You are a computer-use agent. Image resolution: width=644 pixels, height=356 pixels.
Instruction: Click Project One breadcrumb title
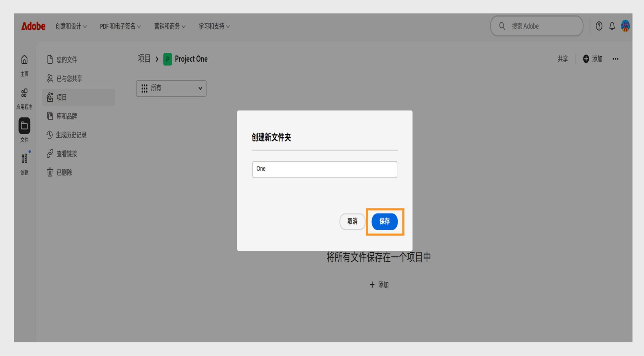pyautogui.click(x=191, y=59)
